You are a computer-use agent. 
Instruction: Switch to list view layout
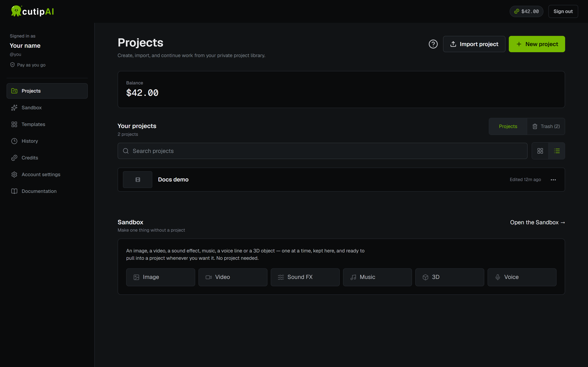[x=557, y=151]
